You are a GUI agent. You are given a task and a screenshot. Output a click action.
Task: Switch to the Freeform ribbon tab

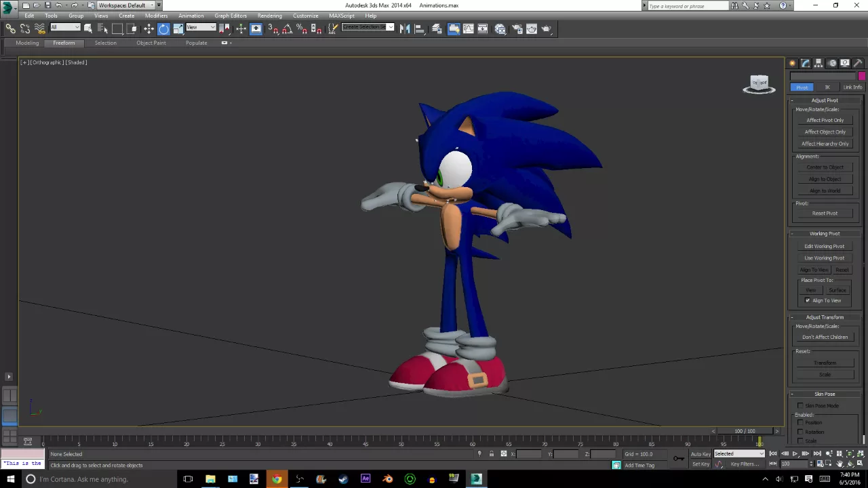click(64, 43)
